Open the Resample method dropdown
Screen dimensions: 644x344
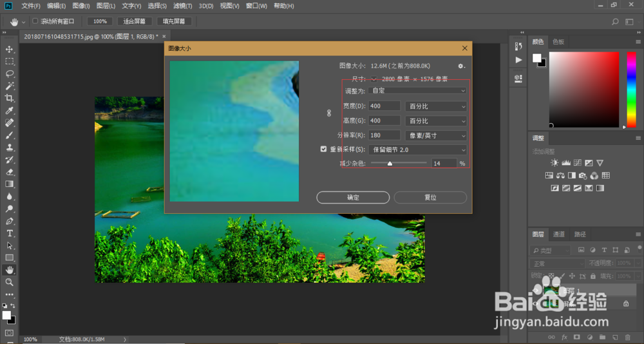pyautogui.click(x=417, y=149)
